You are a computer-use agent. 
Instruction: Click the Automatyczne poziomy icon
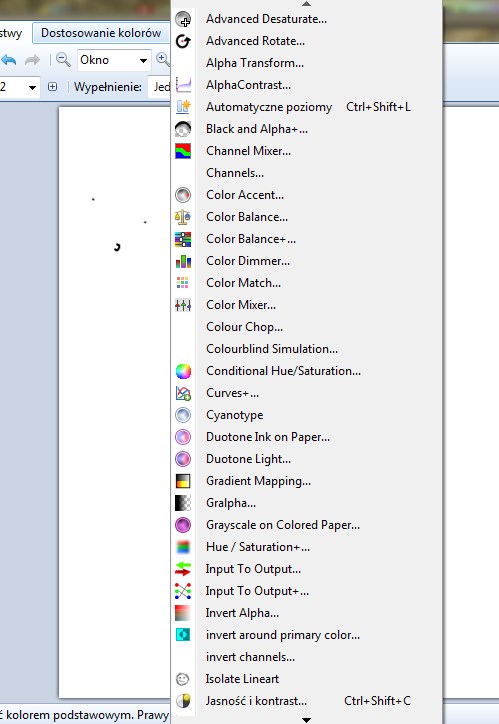tap(183, 107)
